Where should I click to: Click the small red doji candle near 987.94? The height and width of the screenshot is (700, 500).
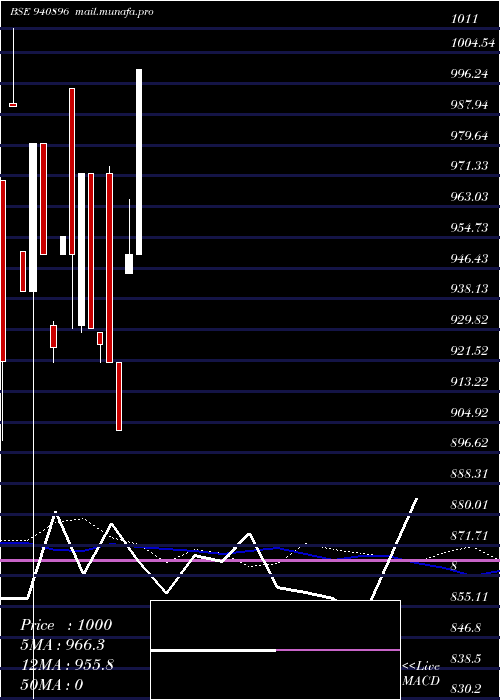click(x=13, y=105)
